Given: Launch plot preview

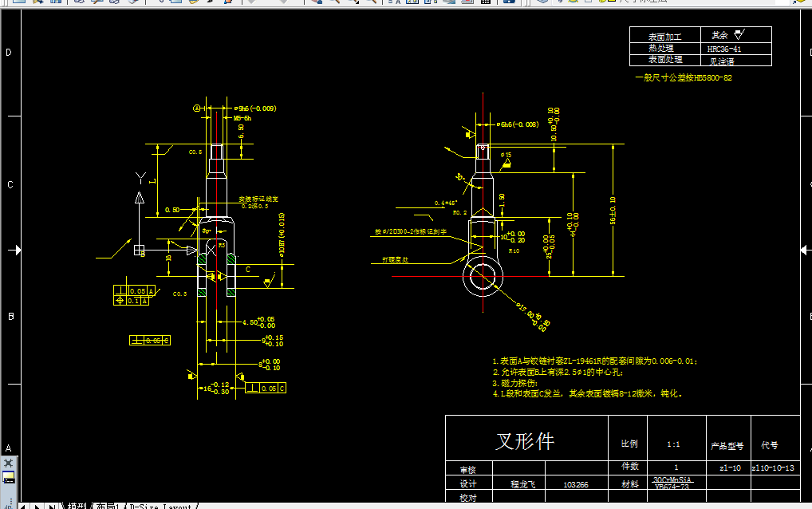Looking at the screenshot, I should point(97,4).
